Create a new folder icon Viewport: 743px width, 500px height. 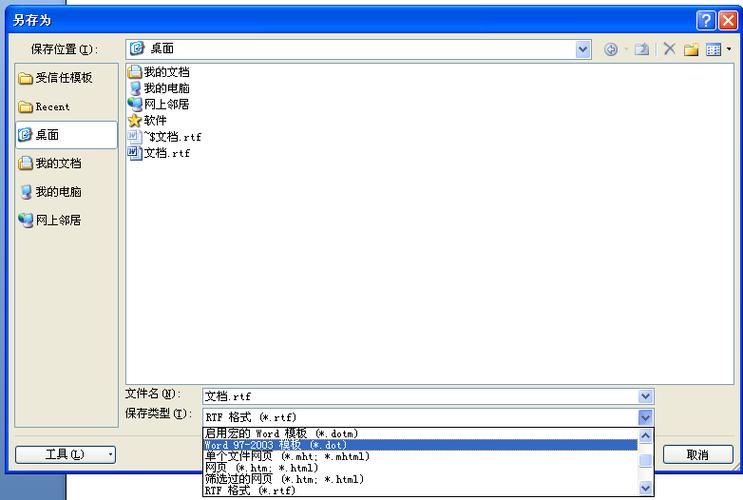(x=691, y=49)
